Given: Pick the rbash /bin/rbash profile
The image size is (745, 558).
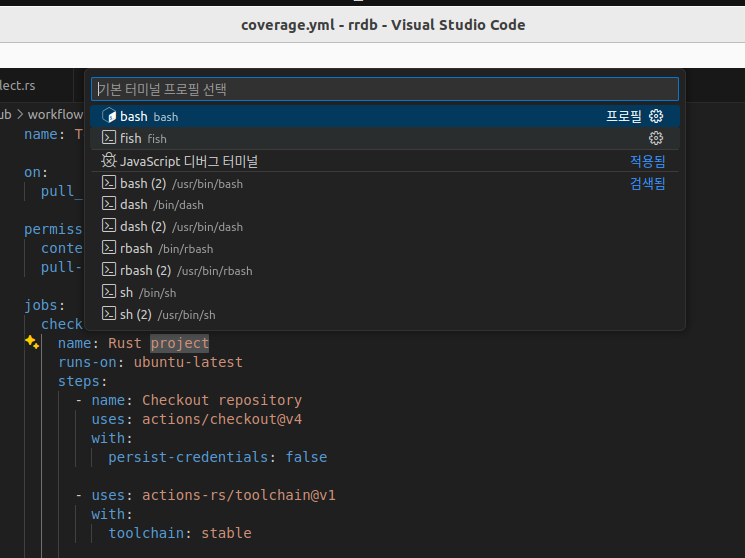Looking at the screenshot, I should tap(166, 249).
